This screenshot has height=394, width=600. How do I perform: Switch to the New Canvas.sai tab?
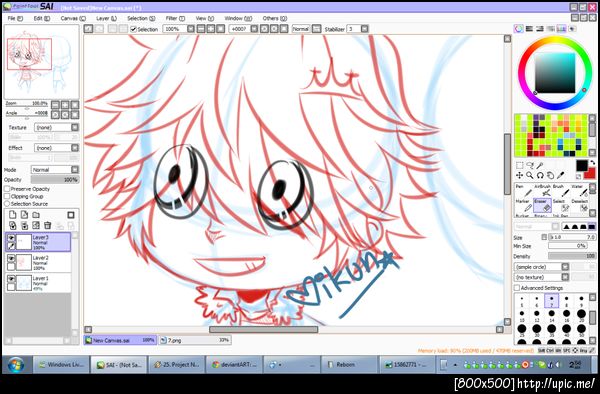click(x=120, y=340)
